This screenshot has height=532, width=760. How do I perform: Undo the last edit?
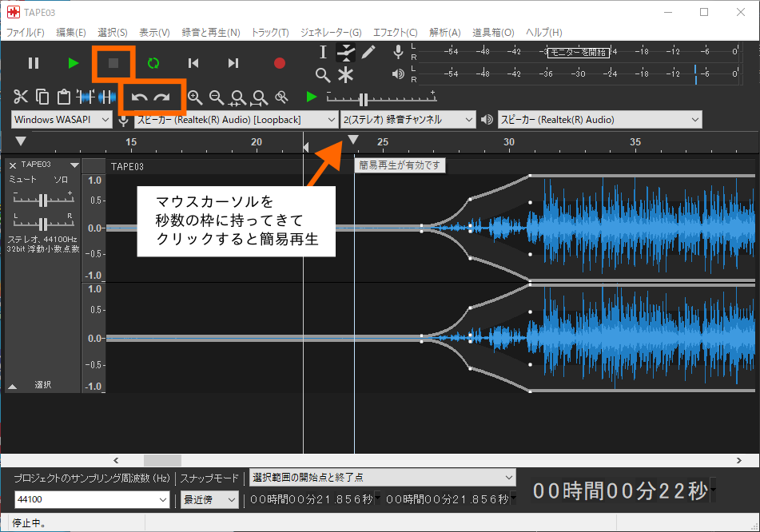139,97
